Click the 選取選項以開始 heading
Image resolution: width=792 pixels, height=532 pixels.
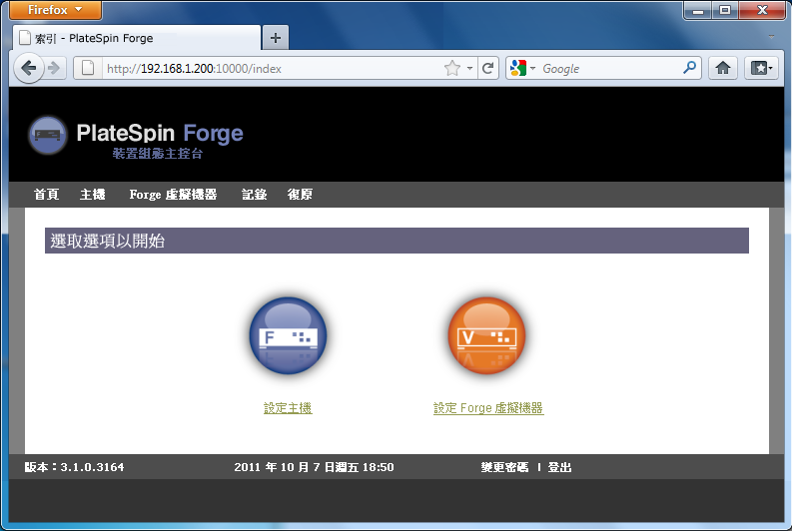pyautogui.click(x=108, y=241)
